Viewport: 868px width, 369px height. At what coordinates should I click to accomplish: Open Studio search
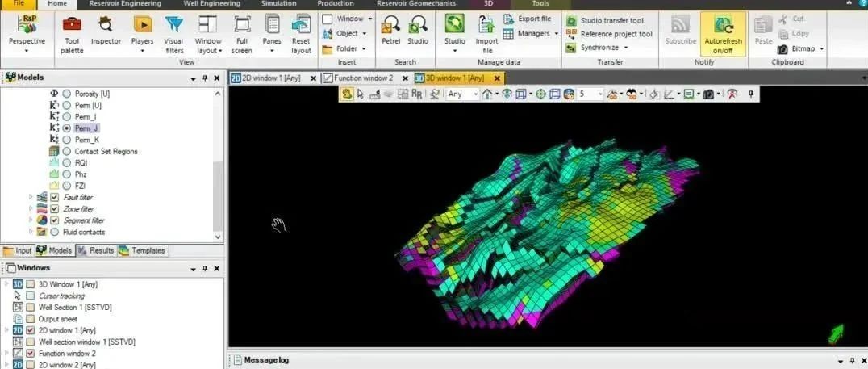[x=418, y=31]
